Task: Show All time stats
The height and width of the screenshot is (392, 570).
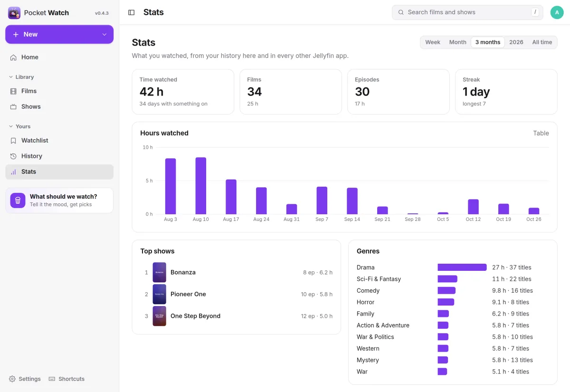Action: click(542, 42)
